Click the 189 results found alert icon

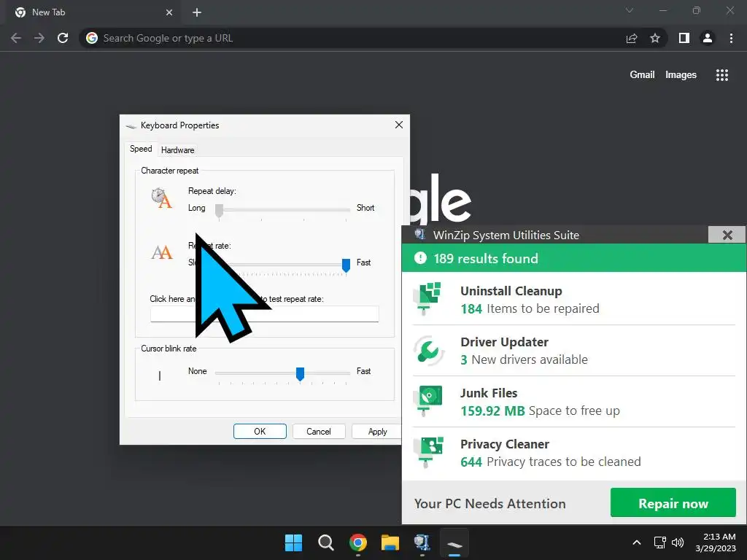point(420,258)
